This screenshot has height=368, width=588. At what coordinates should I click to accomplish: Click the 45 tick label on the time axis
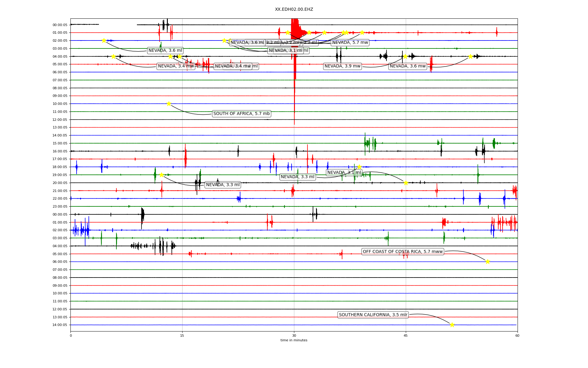(x=405, y=335)
